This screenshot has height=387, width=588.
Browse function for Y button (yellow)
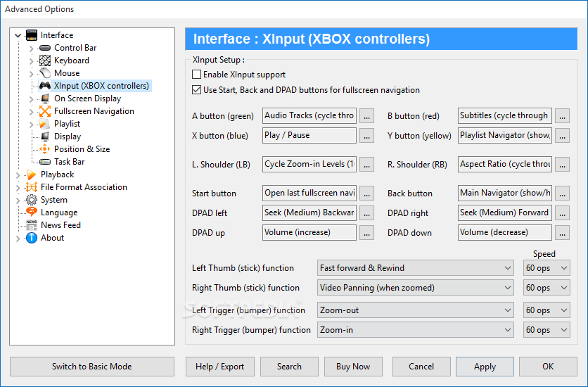click(x=562, y=136)
